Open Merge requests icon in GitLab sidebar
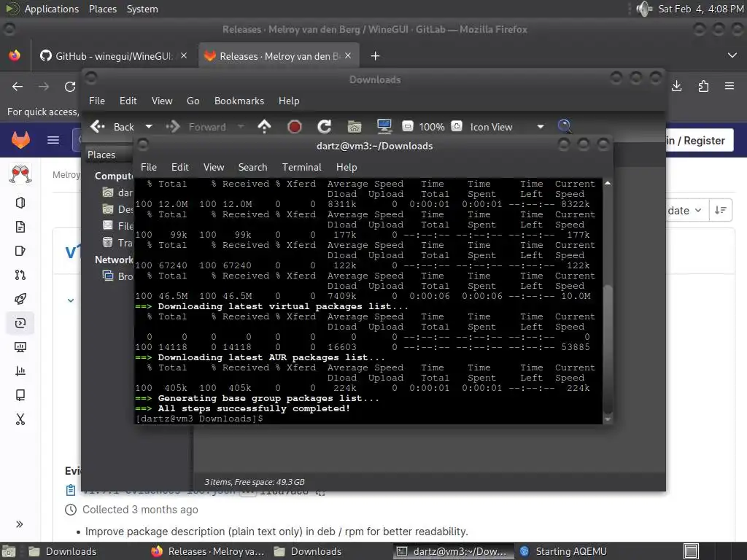The width and height of the screenshot is (747, 560). 20,275
